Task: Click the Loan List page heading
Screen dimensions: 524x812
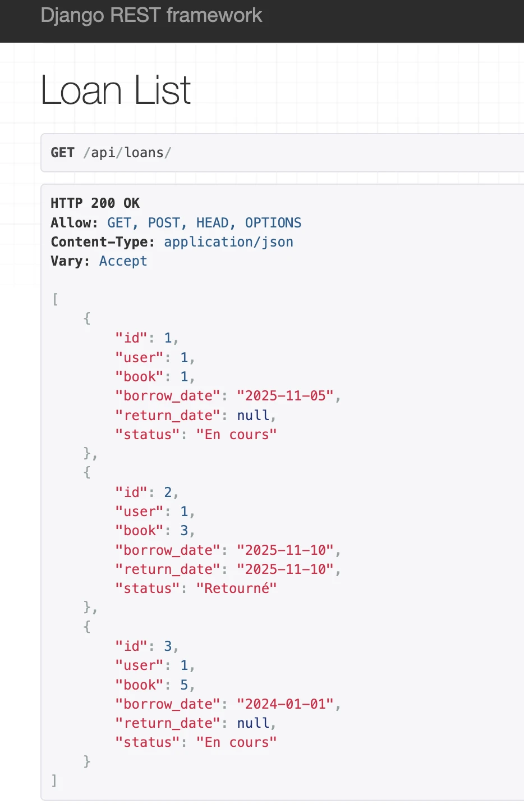Action: pos(116,90)
